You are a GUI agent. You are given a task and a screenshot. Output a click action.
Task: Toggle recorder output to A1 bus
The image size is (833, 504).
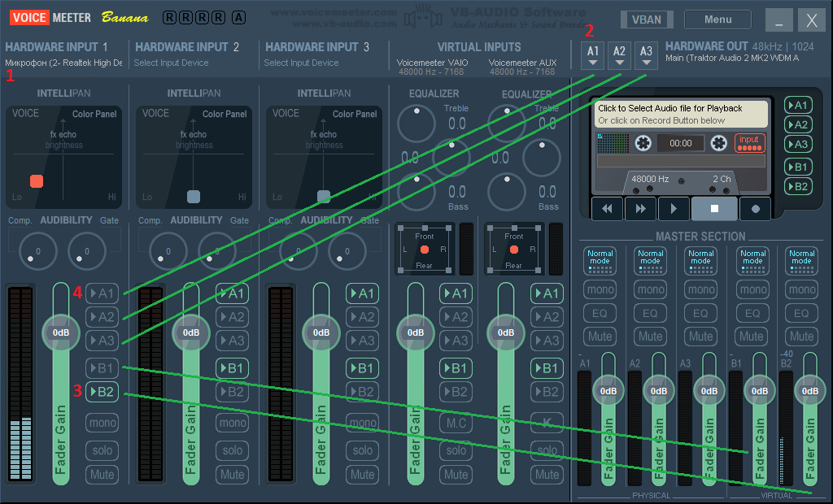[798, 105]
